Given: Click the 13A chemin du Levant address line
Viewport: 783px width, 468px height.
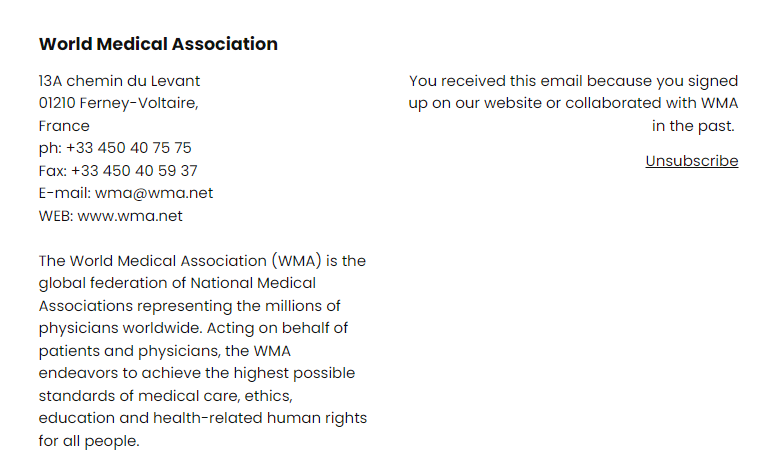Looking at the screenshot, I should click(119, 81).
